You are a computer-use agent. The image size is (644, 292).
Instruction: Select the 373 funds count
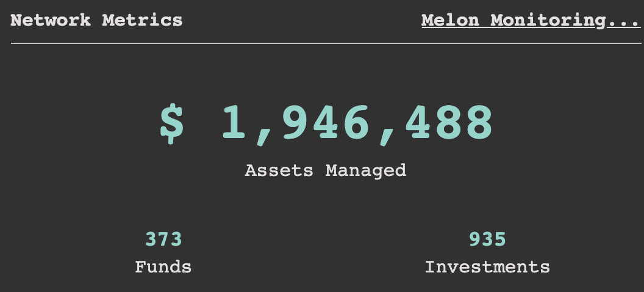[163, 239]
